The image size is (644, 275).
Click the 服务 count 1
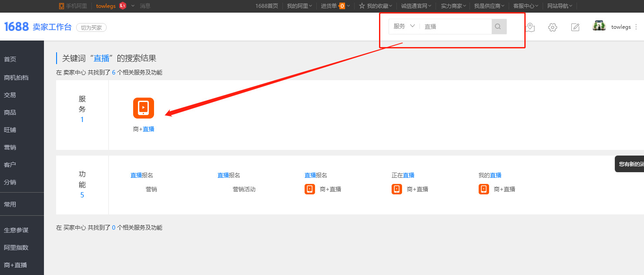[82, 119]
